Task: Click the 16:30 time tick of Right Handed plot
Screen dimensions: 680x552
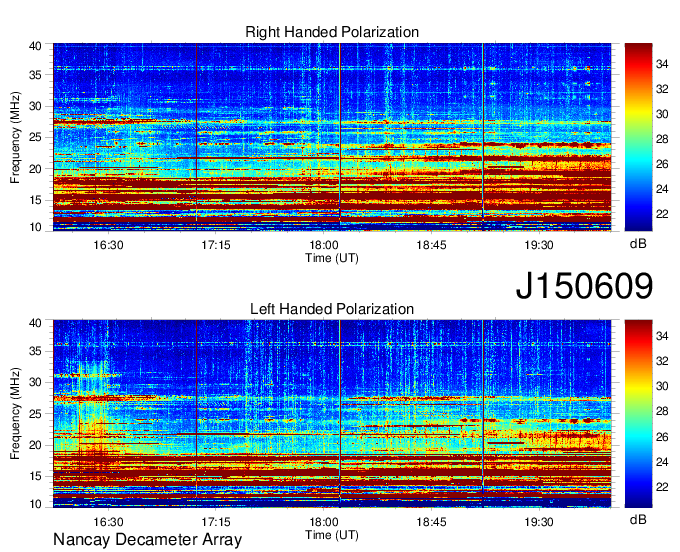Action: pyautogui.click(x=108, y=245)
